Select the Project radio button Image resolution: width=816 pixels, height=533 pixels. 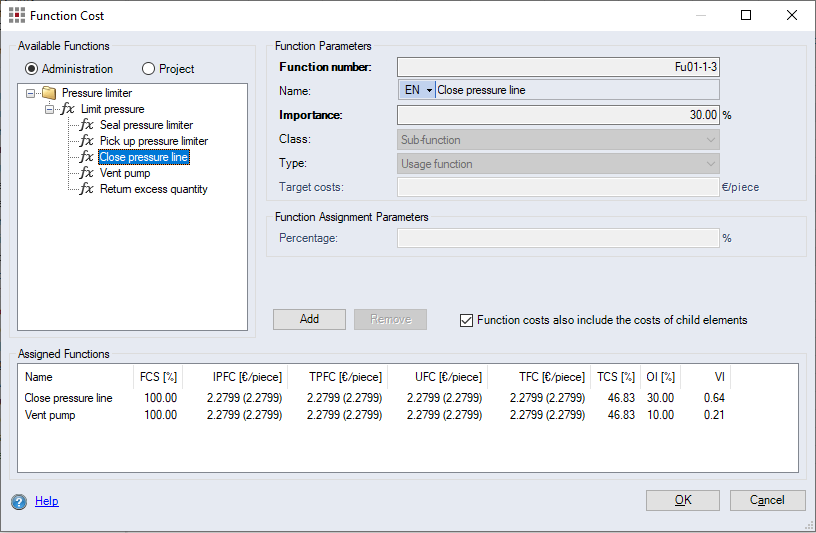[x=149, y=69]
